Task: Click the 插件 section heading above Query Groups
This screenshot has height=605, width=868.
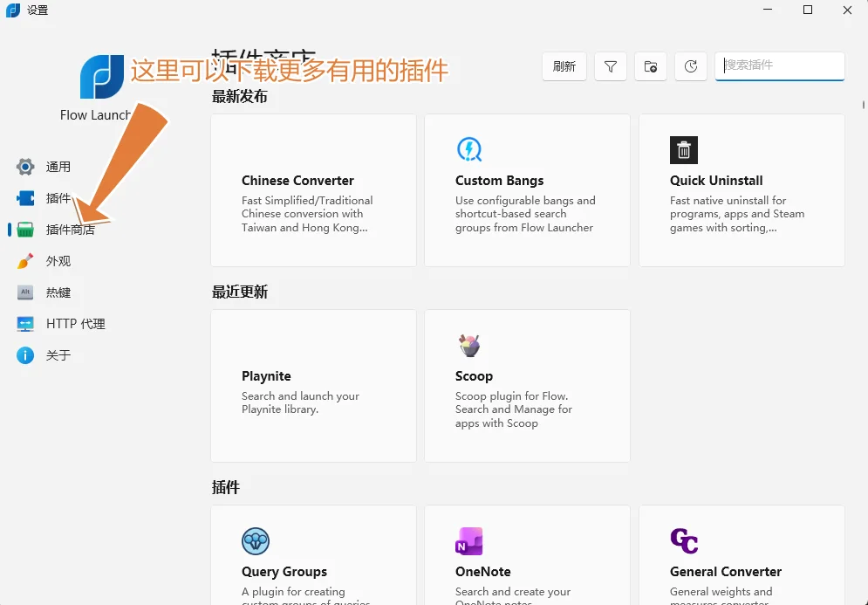Action: pyautogui.click(x=226, y=487)
